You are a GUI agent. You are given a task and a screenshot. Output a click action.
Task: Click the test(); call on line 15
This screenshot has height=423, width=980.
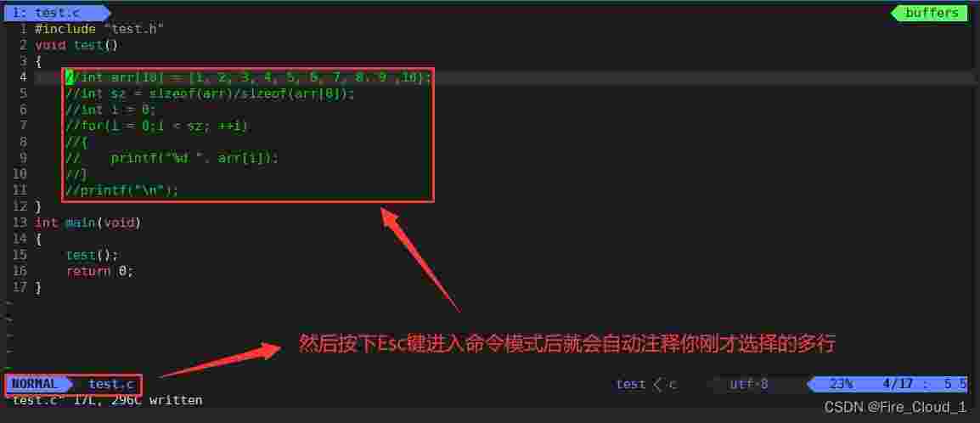pos(92,255)
